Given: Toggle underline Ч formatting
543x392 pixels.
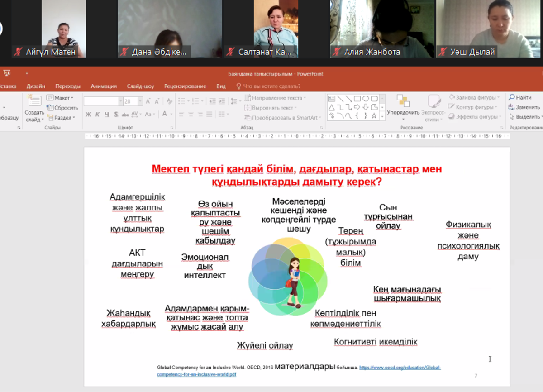Looking at the screenshot, I should pos(107,115).
